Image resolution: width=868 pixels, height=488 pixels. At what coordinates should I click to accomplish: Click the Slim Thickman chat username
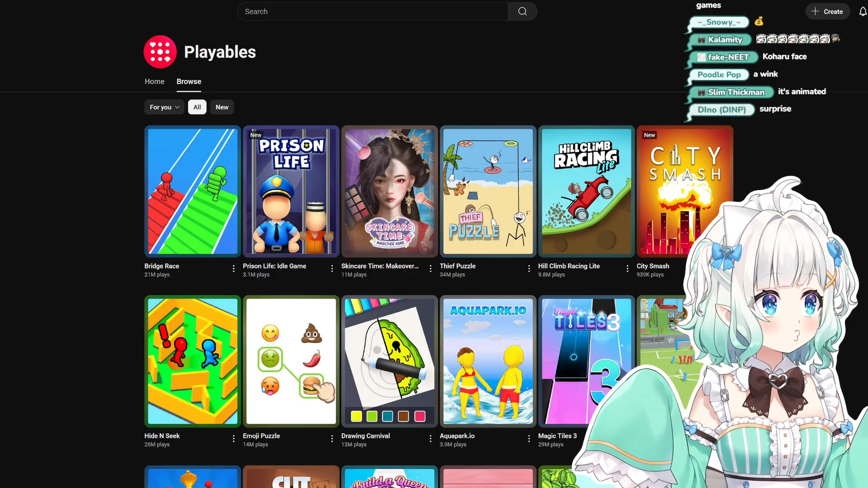point(736,93)
